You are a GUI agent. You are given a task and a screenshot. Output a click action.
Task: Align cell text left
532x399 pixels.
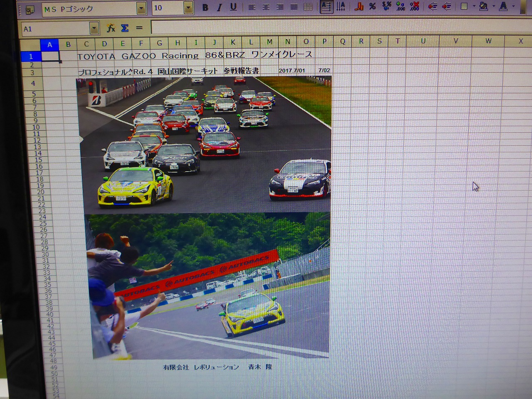click(252, 7)
